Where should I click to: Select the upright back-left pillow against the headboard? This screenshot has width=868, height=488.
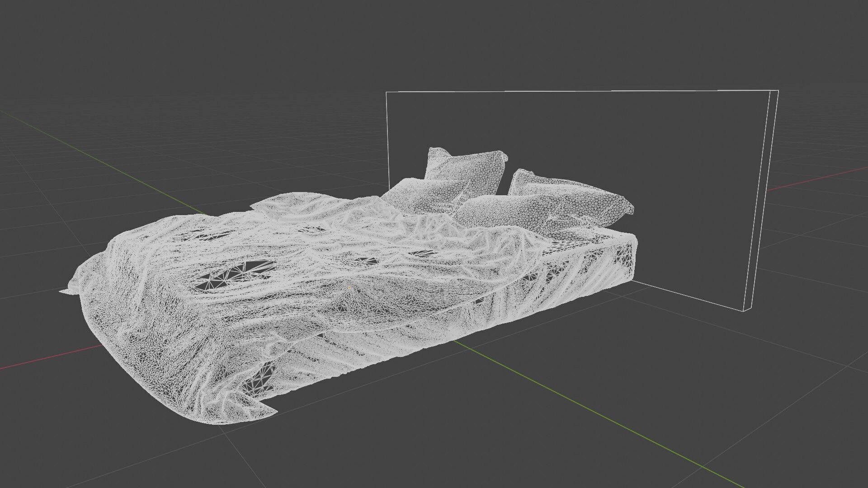pyautogui.click(x=467, y=173)
